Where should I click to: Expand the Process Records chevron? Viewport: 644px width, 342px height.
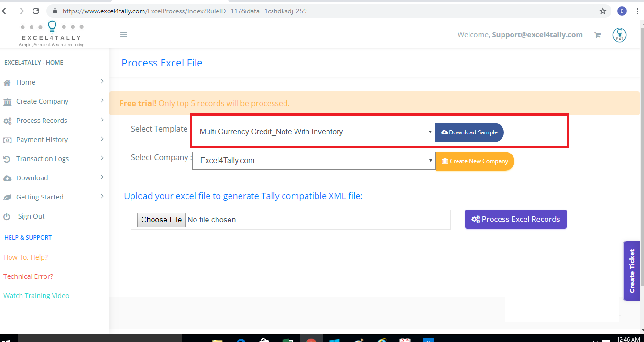102,120
